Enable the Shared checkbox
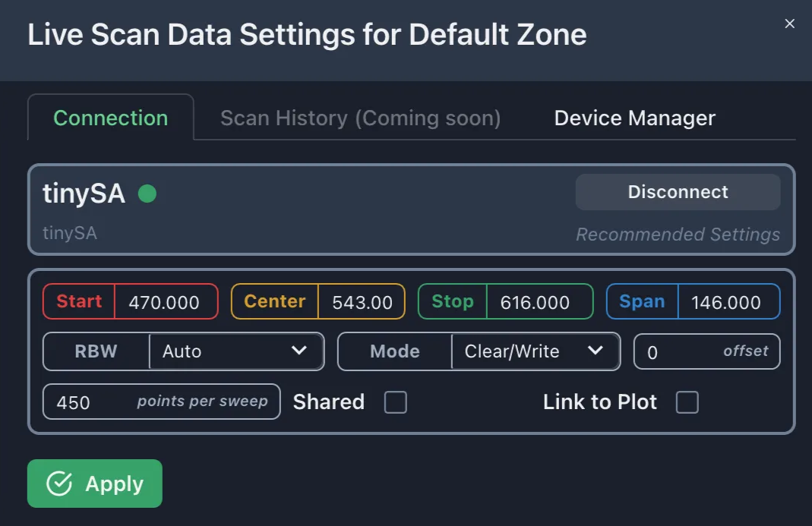Viewport: 812px width, 526px height. click(395, 402)
